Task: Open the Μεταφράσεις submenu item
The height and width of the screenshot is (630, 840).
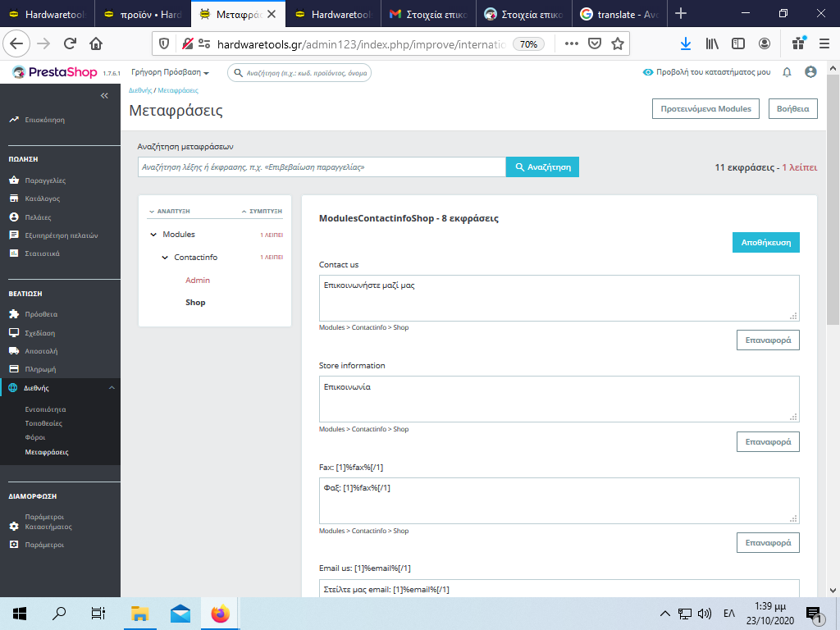Action: tap(47, 452)
